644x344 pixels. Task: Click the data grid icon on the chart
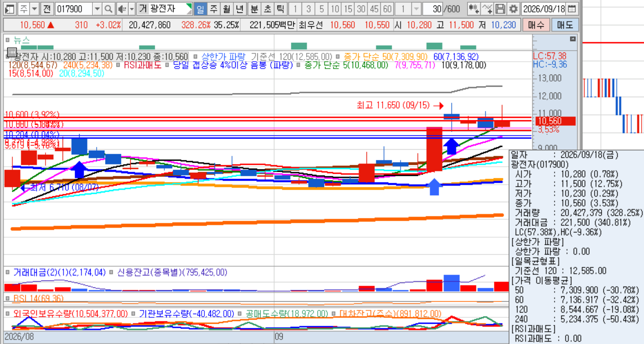pos(12,52)
